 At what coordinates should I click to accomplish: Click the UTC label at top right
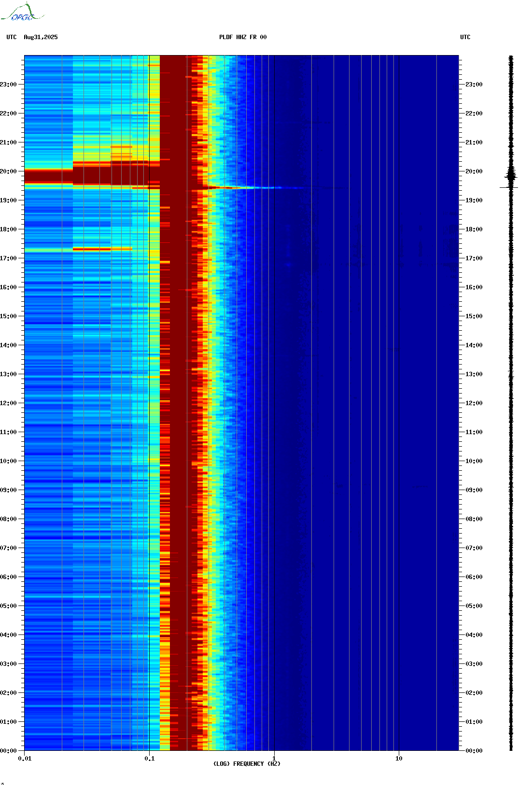(465, 37)
